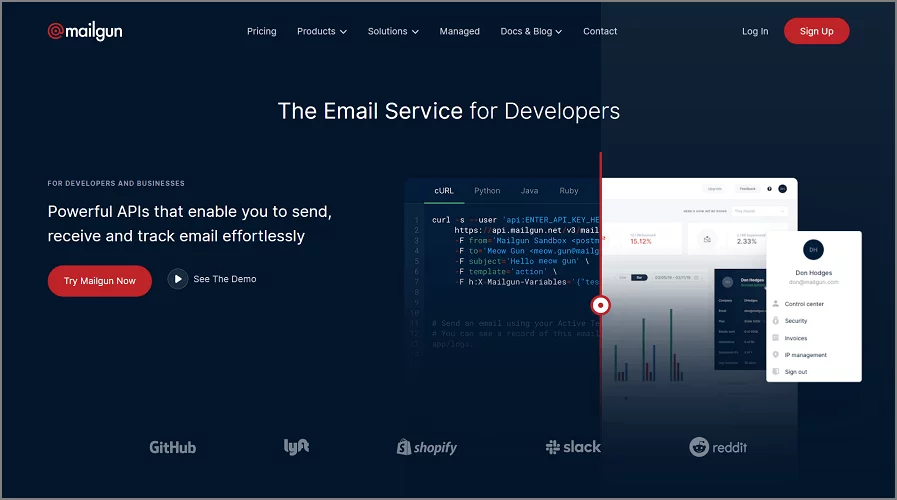Image resolution: width=897 pixels, height=500 pixels.
Task: Go to the Managed page
Action: 459,31
